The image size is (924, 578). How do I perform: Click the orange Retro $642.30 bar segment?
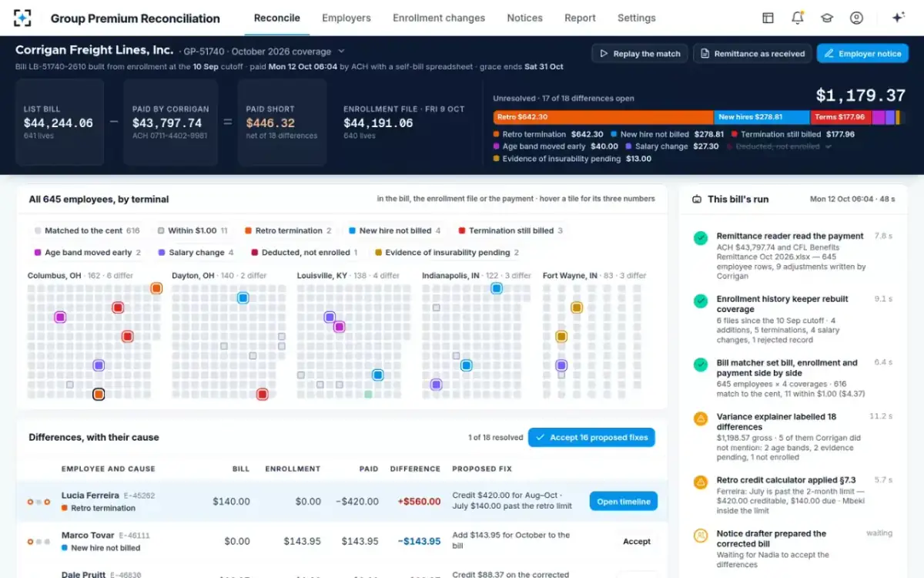point(604,117)
